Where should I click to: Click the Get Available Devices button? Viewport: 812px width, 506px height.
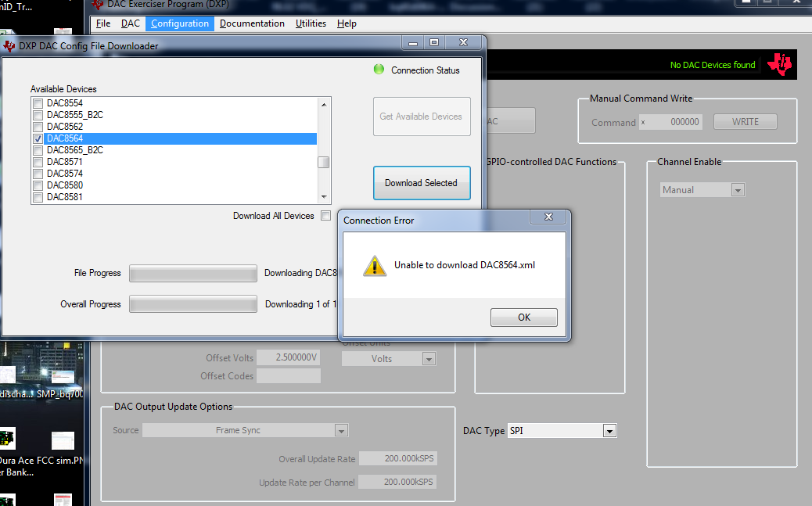point(422,117)
